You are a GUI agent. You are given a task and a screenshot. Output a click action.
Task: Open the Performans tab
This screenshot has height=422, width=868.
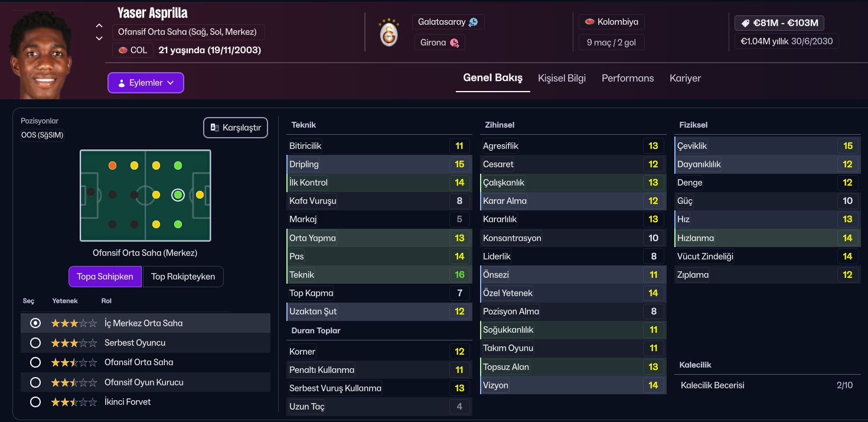point(628,78)
